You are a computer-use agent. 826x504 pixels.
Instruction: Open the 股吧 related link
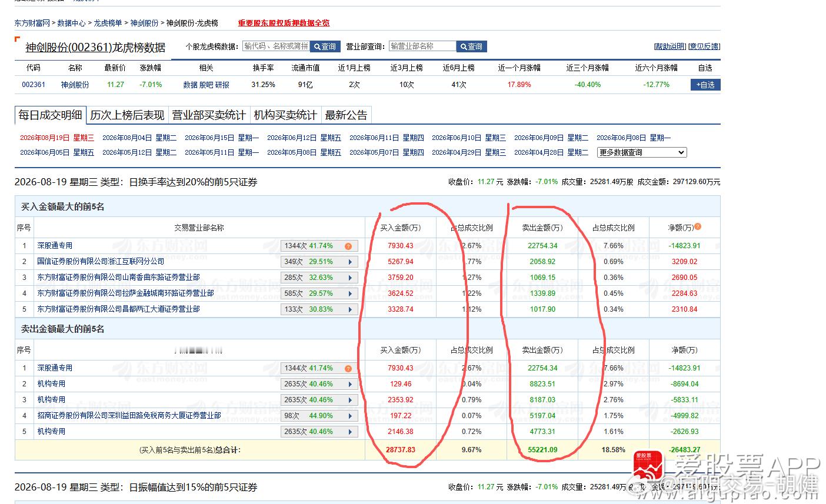[x=206, y=85]
